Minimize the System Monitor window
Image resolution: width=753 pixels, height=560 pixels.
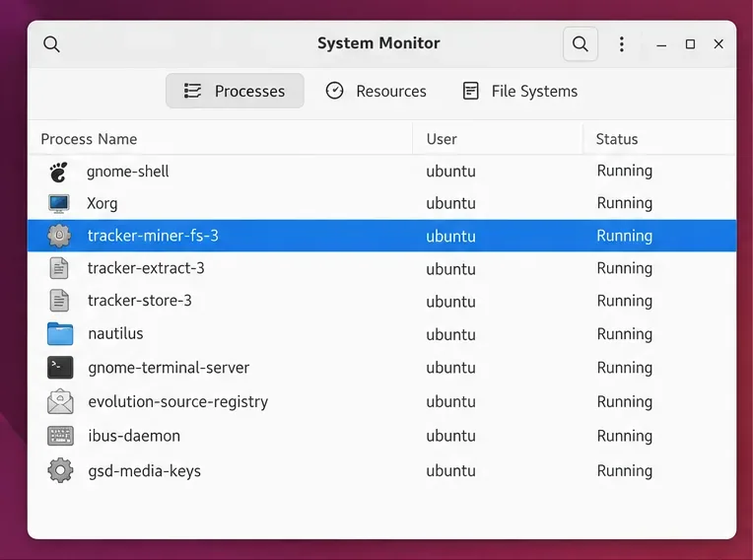coord(661,44)
